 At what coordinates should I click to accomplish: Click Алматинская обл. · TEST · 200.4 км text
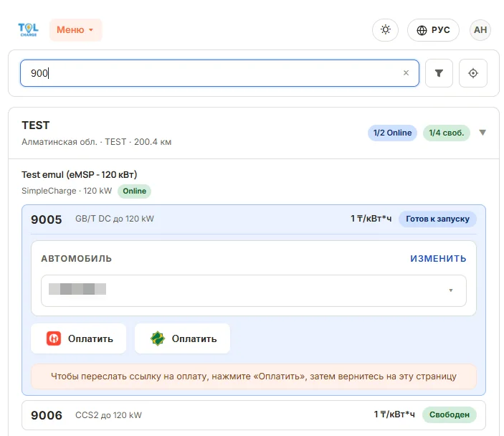coord(97,142)
